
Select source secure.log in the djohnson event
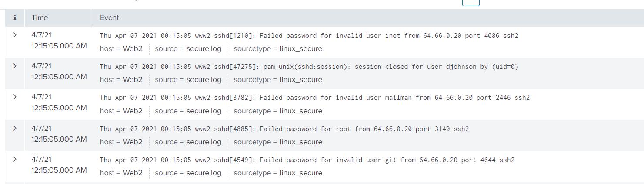[x=204, y=80]
